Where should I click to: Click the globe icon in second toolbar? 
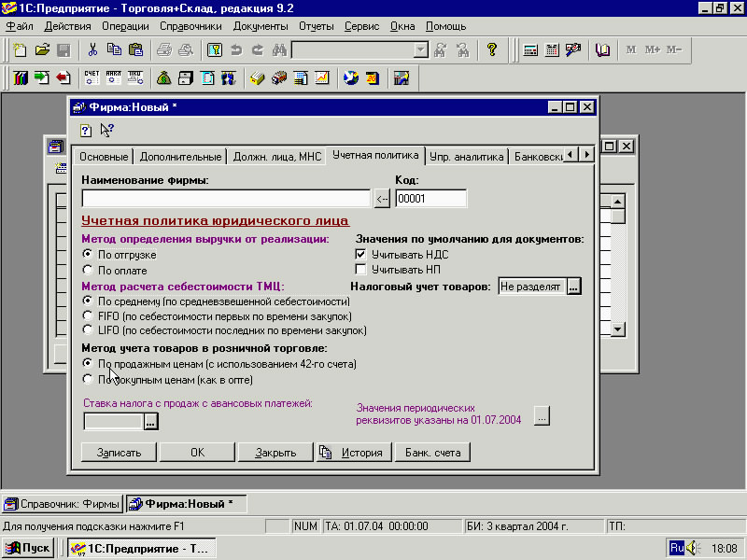coord(351,77)
